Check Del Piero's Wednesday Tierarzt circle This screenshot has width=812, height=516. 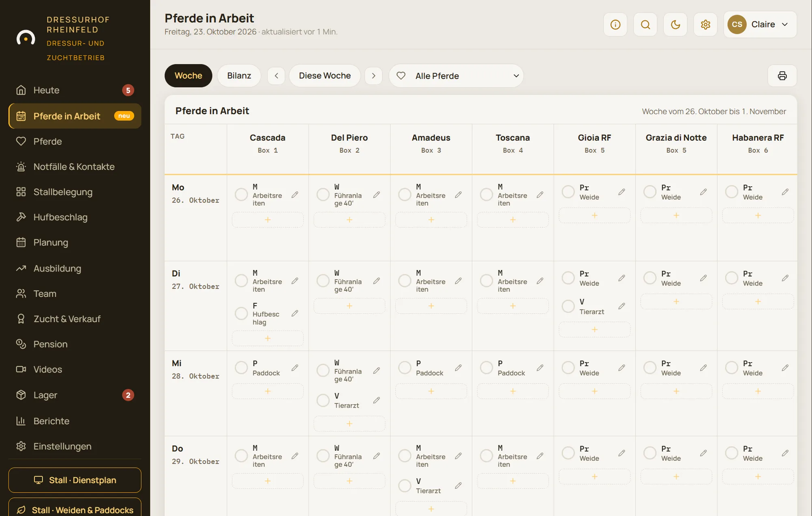[323, 400]
